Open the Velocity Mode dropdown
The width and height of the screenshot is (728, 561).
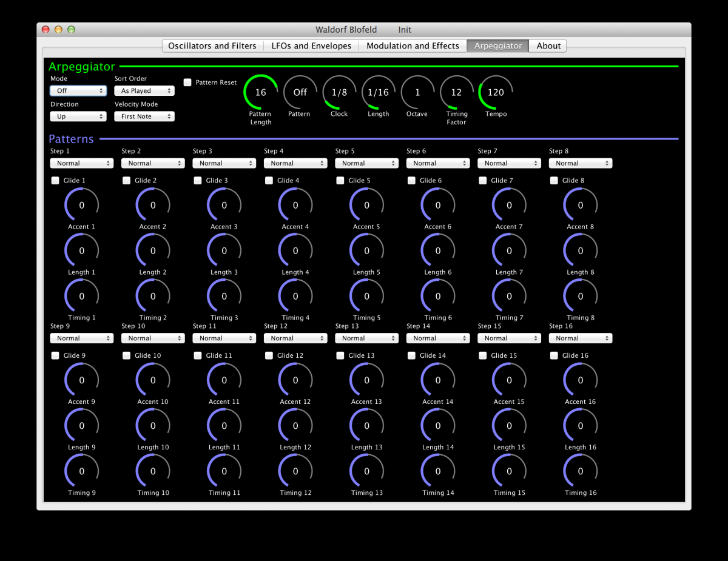click(144, 116)
